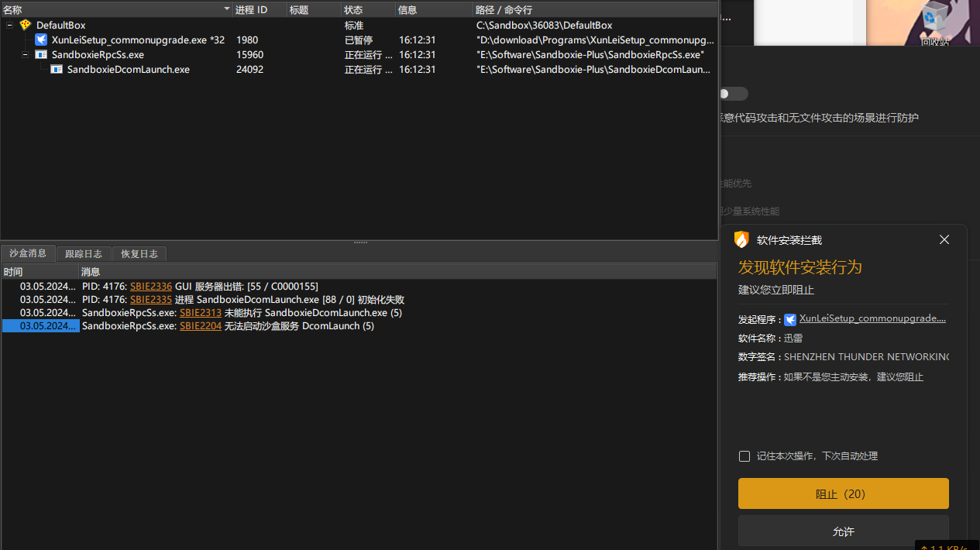The image size is (980, 550).
Task: Click the Xunlei icon beside initiating program
Action: pyautogui.click(x=790, y=319)
